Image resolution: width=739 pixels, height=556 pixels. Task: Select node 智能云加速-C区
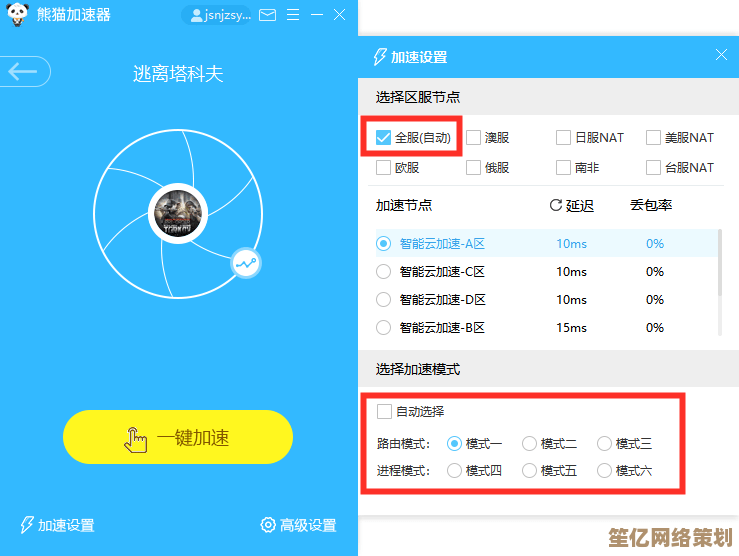384,271
